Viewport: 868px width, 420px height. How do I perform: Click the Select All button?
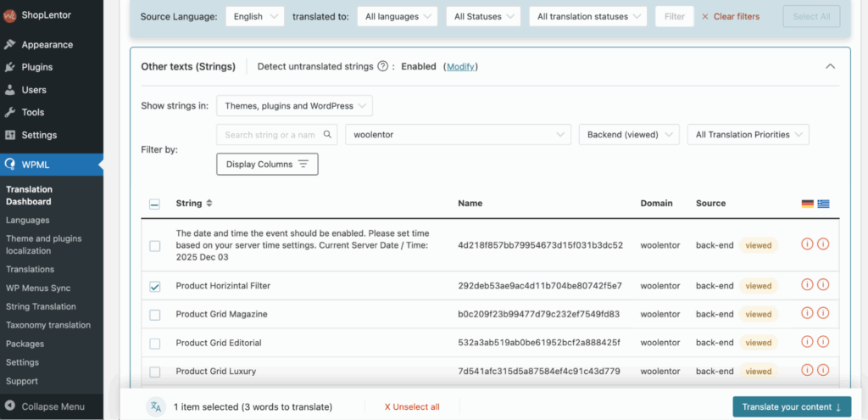811,17
